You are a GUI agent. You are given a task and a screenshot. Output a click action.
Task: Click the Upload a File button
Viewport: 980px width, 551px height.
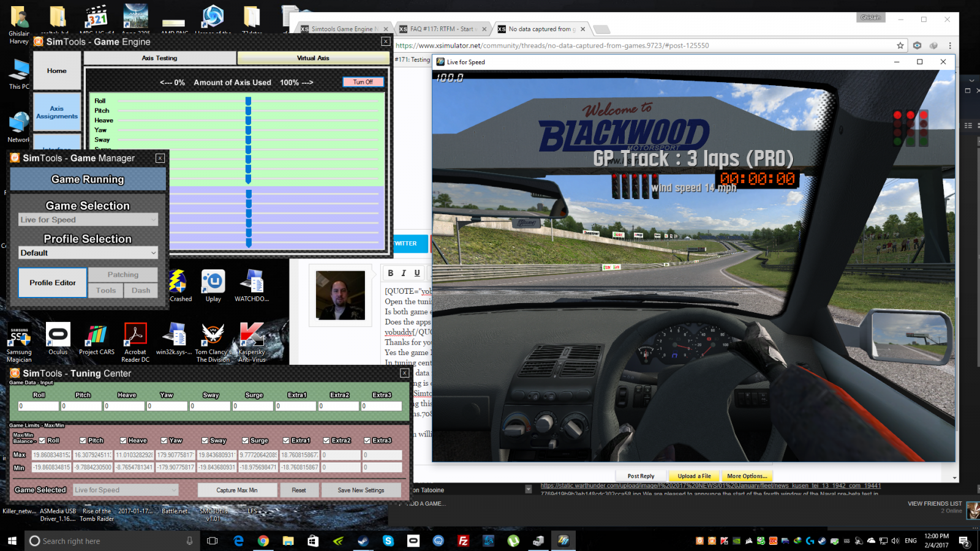coord(694,476)
